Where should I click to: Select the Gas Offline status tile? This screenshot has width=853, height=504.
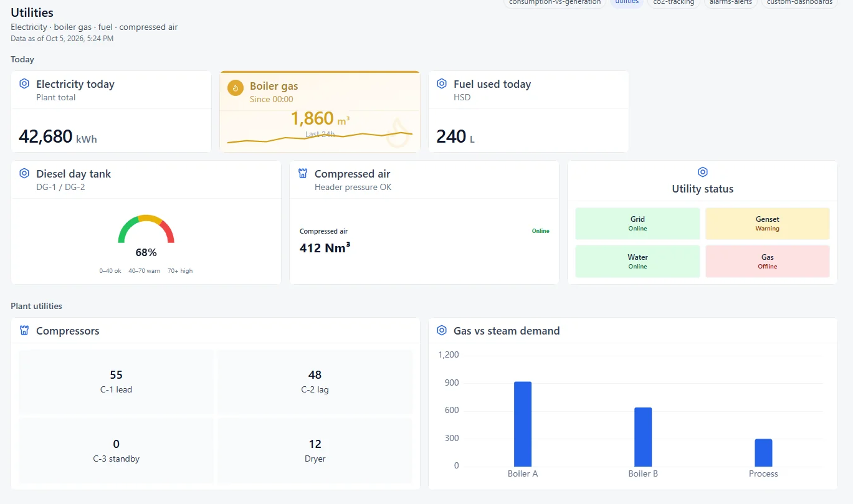[767, 261]
